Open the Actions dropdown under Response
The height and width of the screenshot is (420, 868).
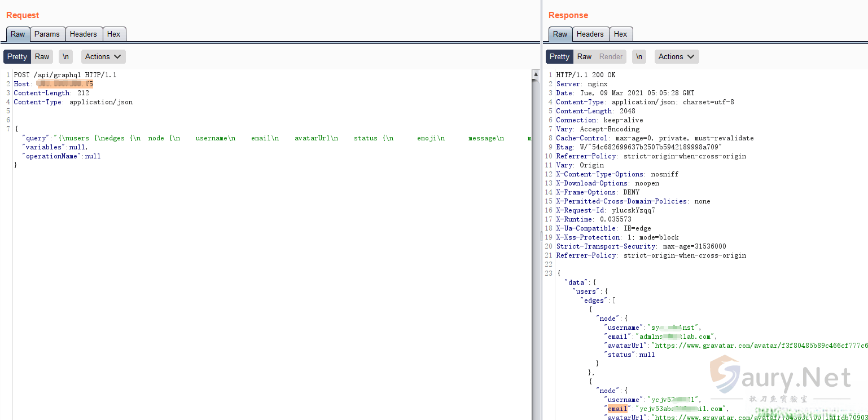tap(676, 56)
